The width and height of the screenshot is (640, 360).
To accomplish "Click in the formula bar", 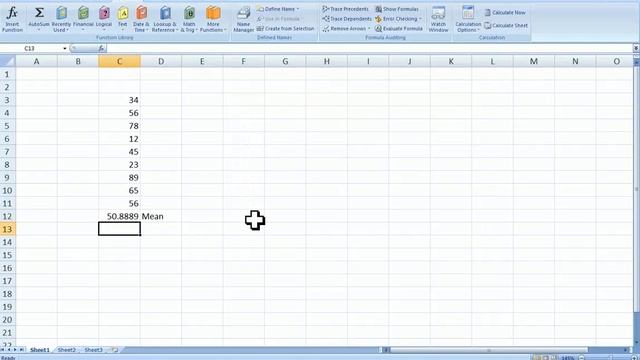I will click(369, 49).
